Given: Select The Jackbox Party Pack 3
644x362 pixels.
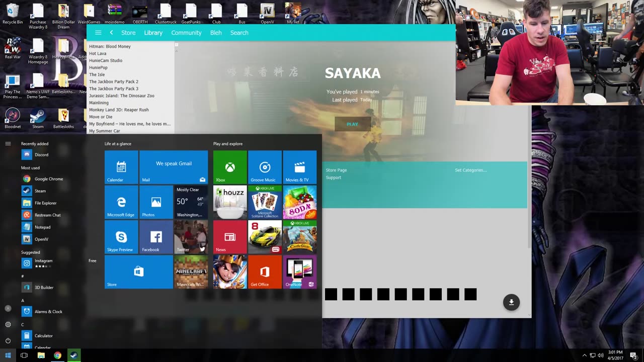Looking at the screenshot, I should click(x=114, y=88).
